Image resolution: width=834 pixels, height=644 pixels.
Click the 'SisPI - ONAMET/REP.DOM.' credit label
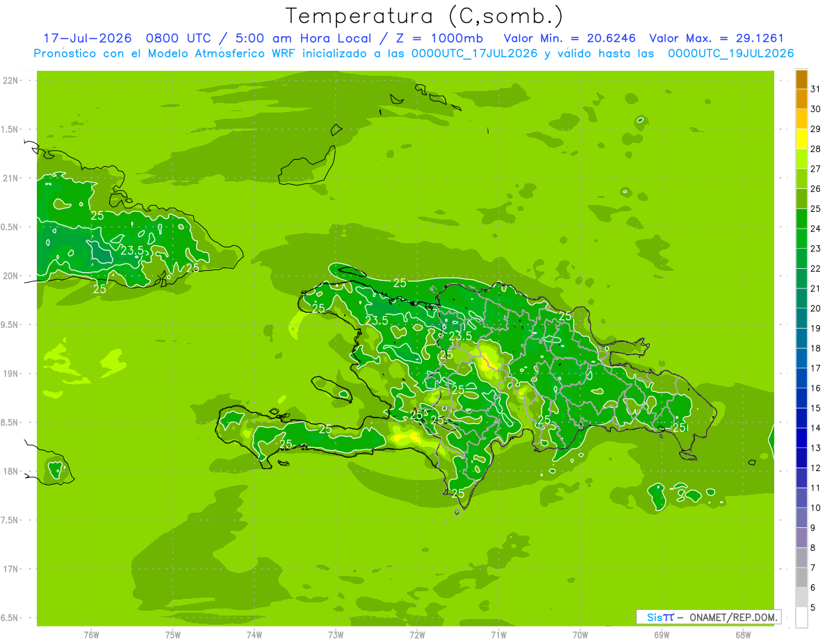pos(708,617)
